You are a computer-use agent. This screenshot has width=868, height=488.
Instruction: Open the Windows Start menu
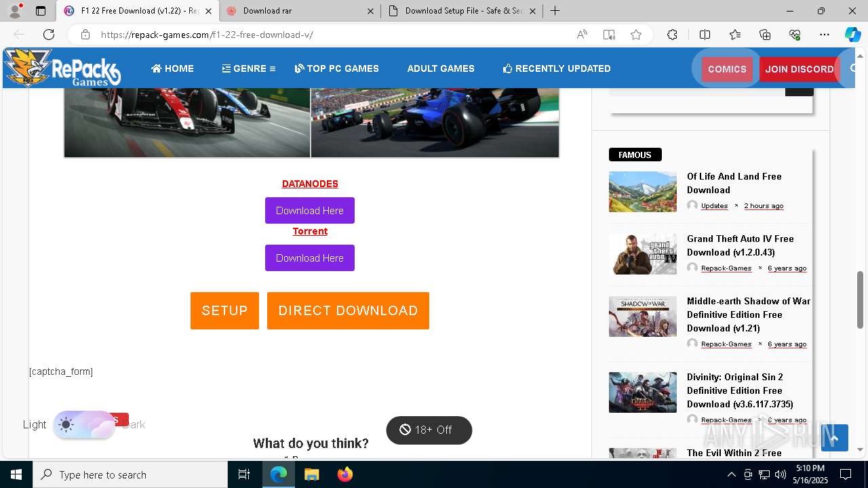16,474
